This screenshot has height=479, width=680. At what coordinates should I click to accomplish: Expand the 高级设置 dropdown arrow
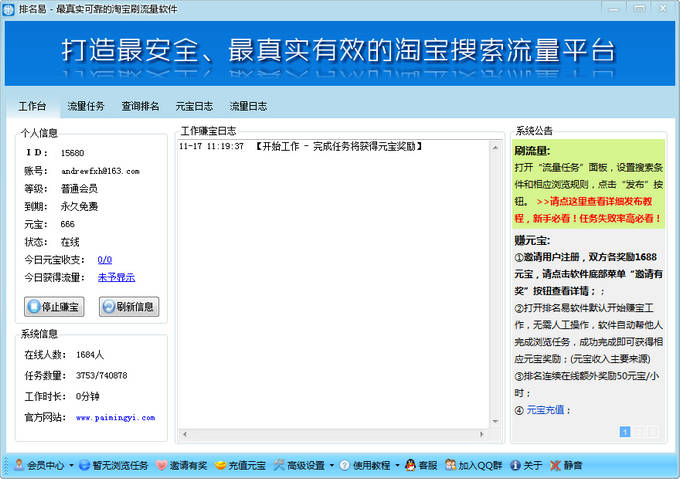click(x=332, y=466)
